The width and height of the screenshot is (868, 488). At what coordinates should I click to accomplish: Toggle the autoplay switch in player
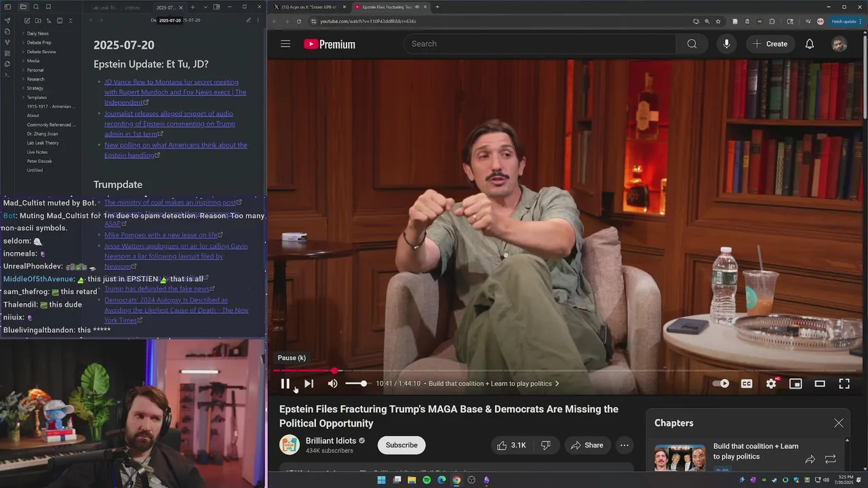pos(721,384)
